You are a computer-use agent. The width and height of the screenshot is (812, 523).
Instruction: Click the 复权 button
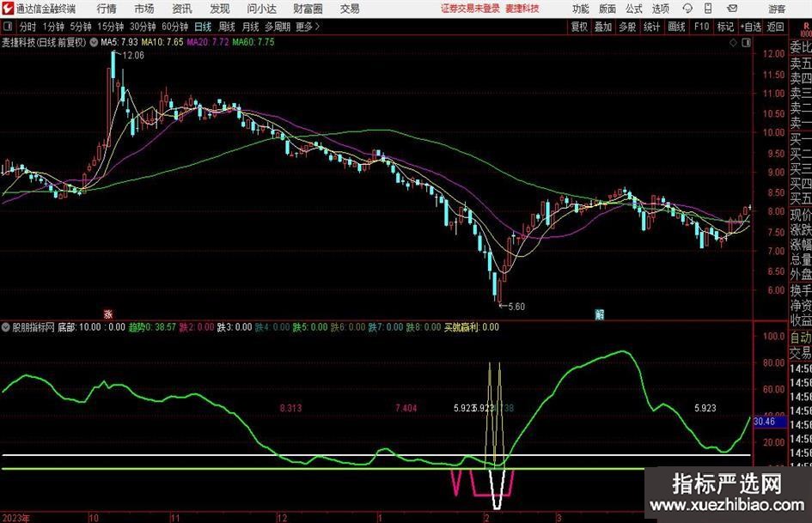(x=579, y=27)
